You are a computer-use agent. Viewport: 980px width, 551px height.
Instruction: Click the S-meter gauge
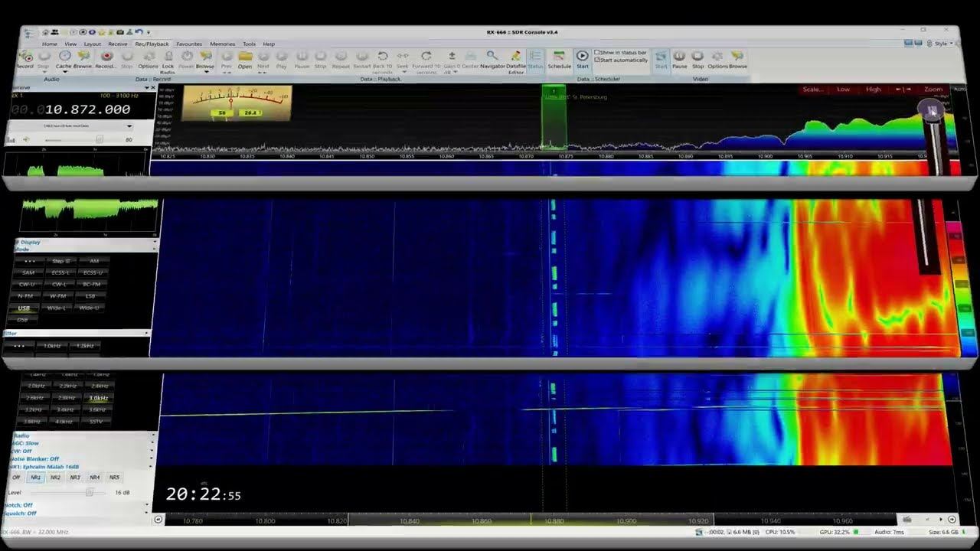(237, 103)
